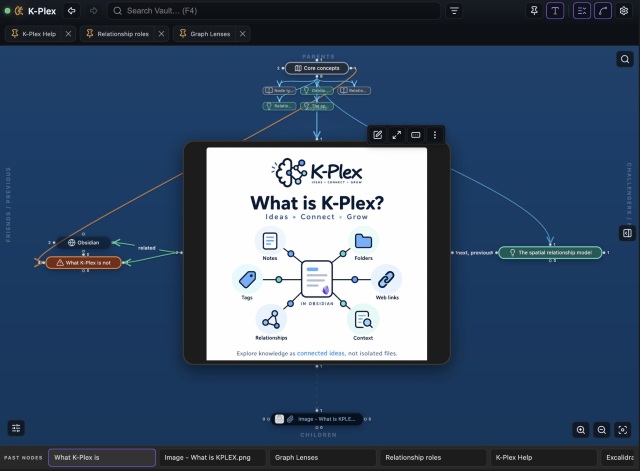The height and width of the screenshot is (471, 640).
Task: Open the pinned Relationship roles tab
Action: (118, 34)
